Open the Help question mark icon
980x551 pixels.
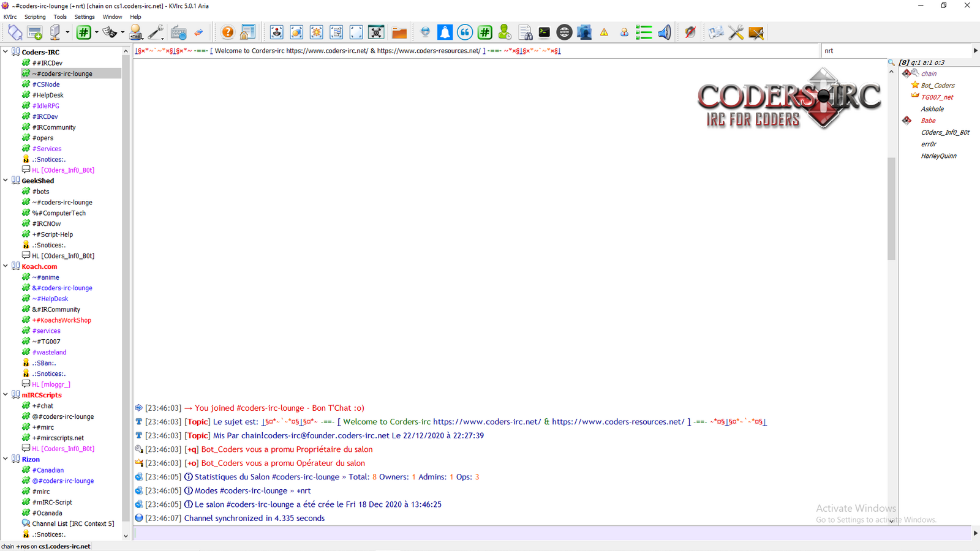pyautogui.click(x=227, y=32)
